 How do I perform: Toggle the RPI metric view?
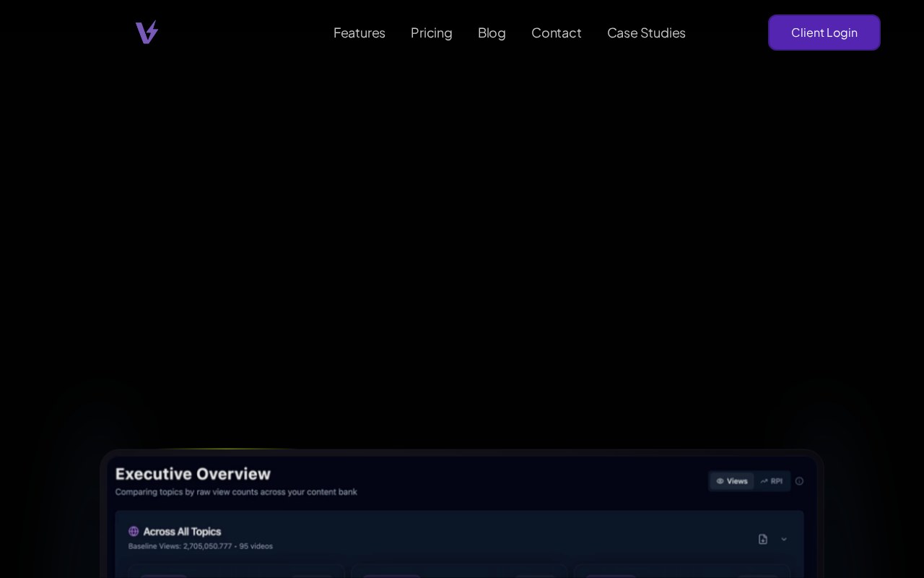tap(771, 481)
